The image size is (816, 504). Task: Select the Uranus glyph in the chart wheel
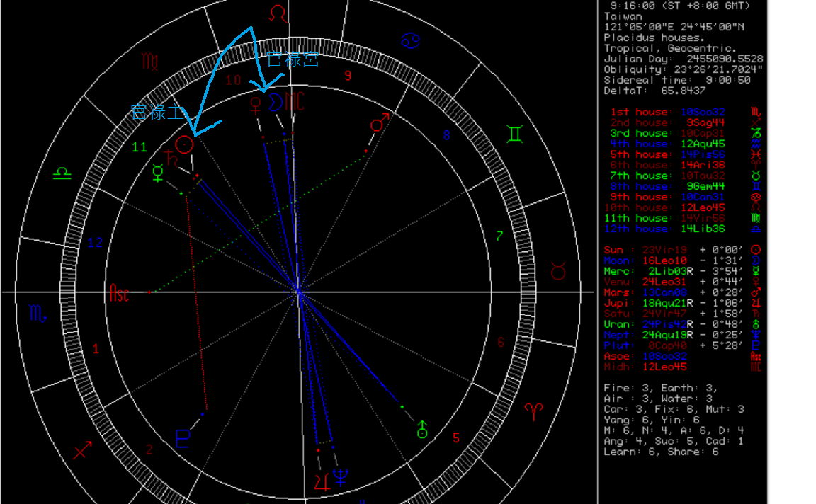coord(422,429)
